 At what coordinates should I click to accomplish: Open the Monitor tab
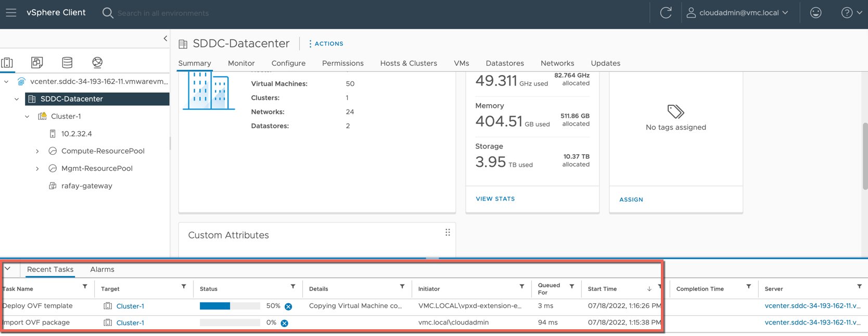pos(241,63)
